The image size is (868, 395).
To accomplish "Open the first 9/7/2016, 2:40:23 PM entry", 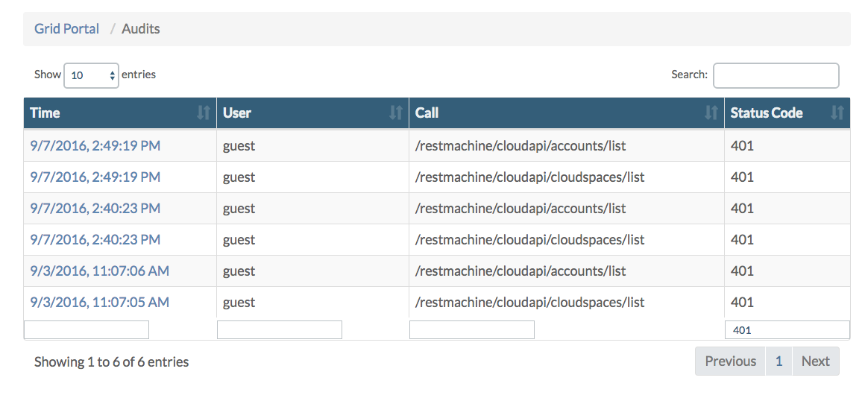I will 95,209.
